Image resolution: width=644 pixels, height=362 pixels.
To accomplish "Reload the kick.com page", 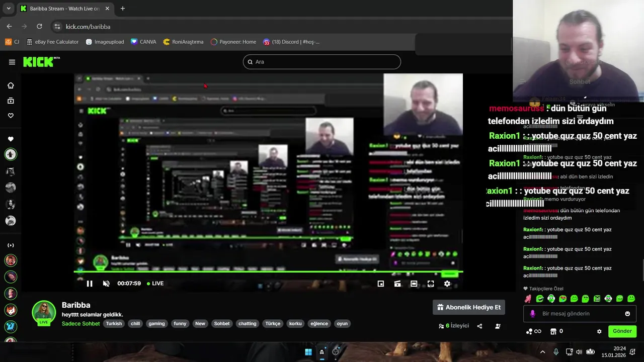I will (39, 27).
